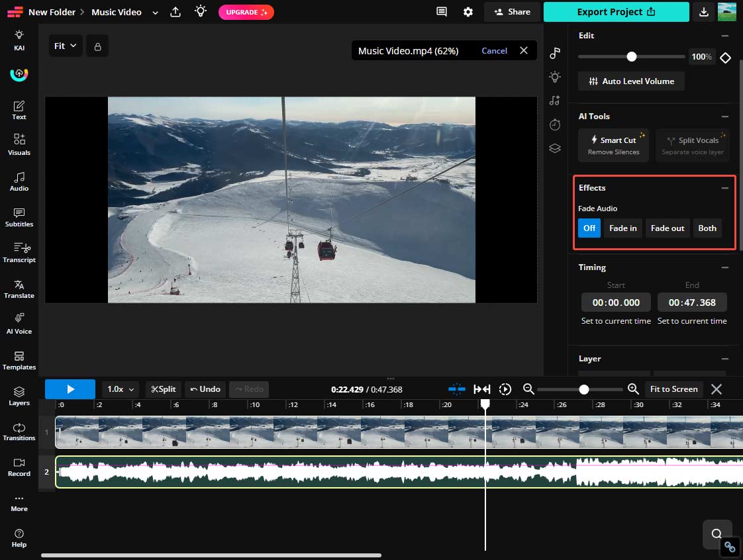Show More sidebar tools
The width and height of the screenshot is (743, 560).
pos(19,503)
